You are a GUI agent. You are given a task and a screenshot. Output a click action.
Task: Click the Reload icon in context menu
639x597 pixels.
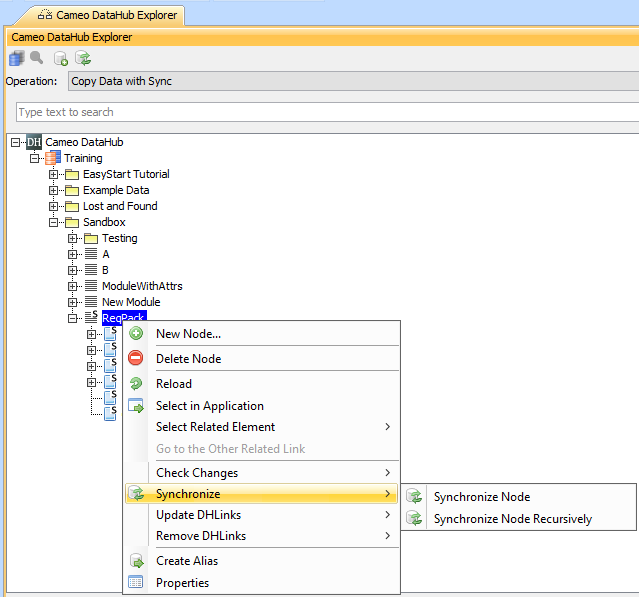point(136,384)
